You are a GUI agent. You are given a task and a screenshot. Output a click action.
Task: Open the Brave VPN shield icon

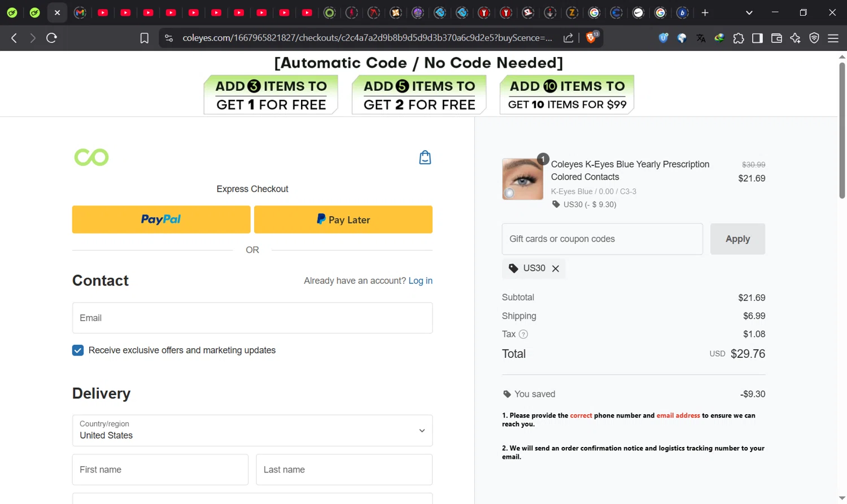point(814,38)
